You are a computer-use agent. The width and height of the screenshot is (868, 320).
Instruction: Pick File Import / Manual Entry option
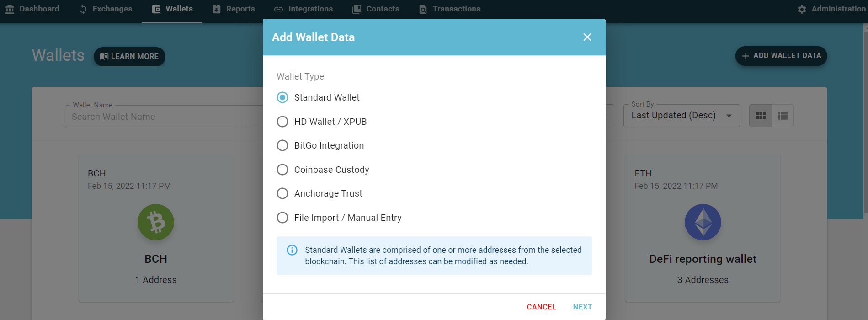pyautogui.click(x=282, y=218)
